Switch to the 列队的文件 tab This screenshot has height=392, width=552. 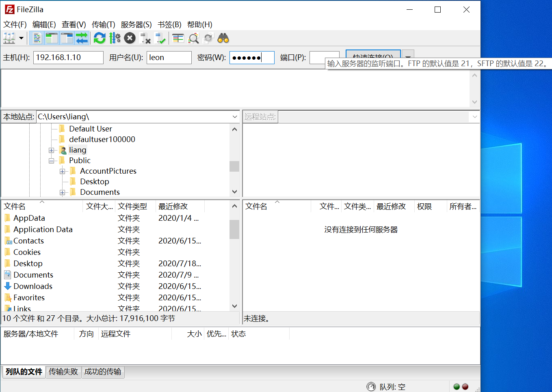pyautogui.click(x=24, y=372)
